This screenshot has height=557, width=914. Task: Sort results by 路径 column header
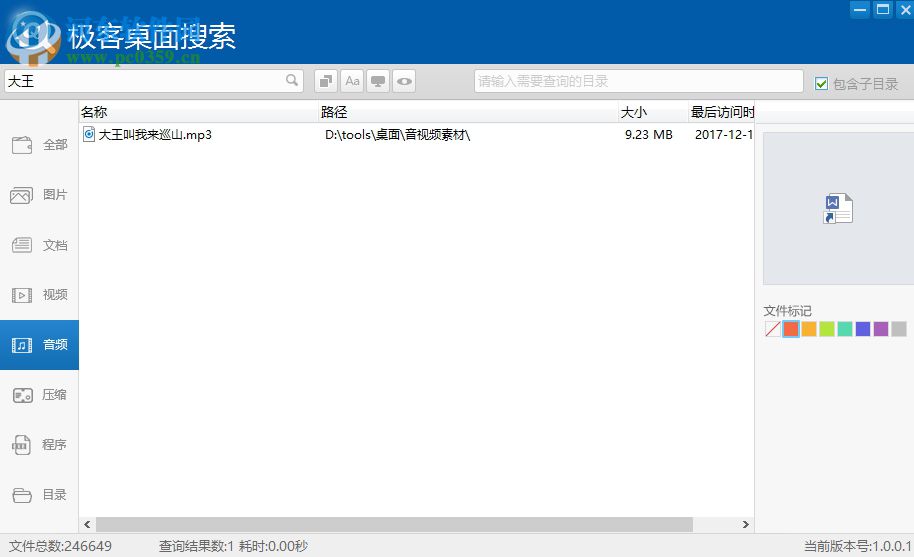coord(469,112)
